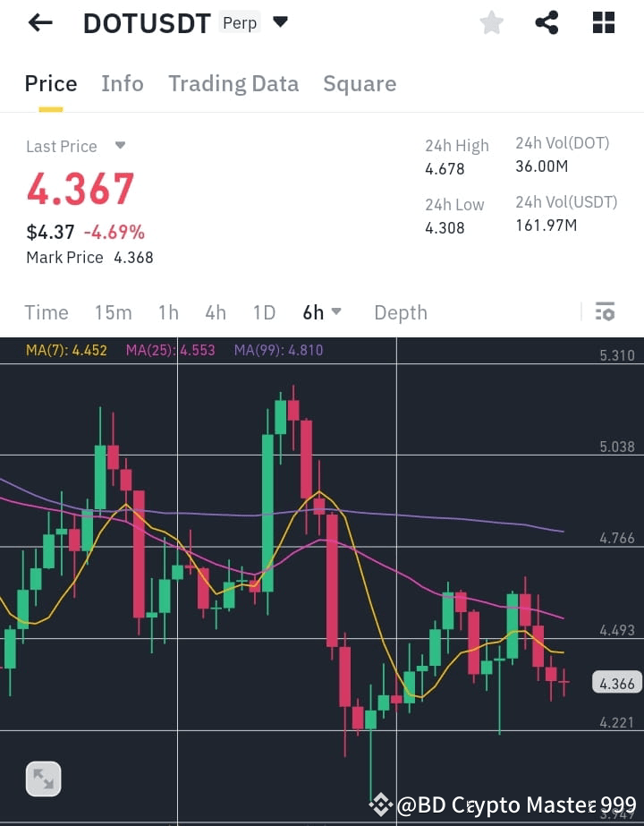This screenshot has width=644, height=826.
Task: Tap the MA(99): 4.810 indicator label
Action: [278, 350]
